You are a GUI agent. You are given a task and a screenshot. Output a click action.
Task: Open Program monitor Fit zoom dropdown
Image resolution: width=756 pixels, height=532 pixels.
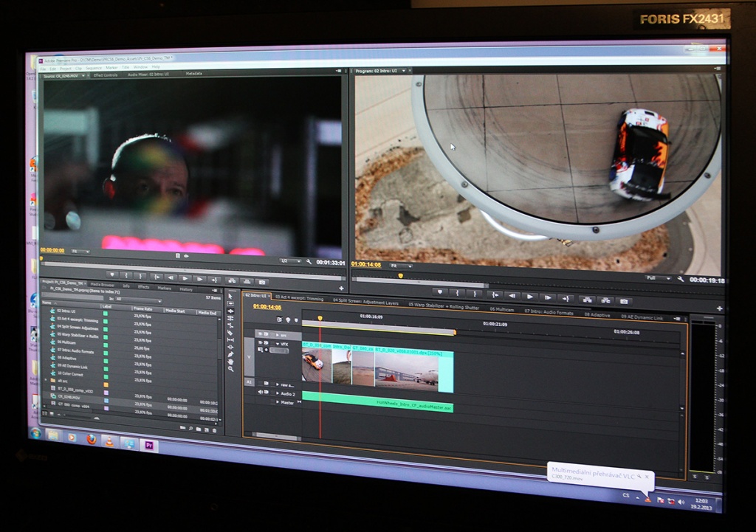(x=402, y=266)
